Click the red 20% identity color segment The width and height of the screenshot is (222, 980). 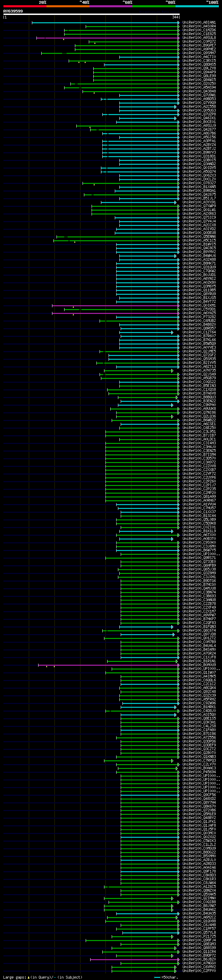point(25,6)
